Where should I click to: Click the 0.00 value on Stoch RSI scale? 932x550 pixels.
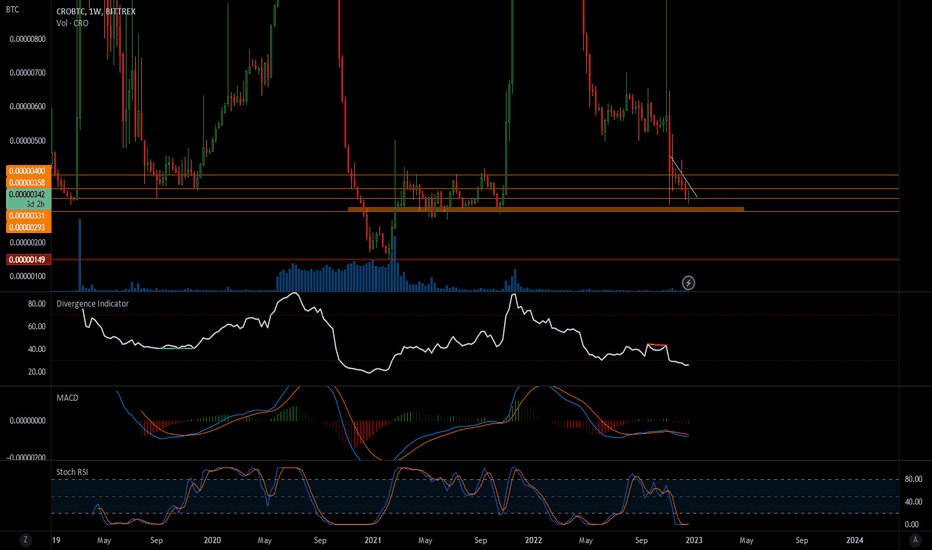click(x=912, y=524)
